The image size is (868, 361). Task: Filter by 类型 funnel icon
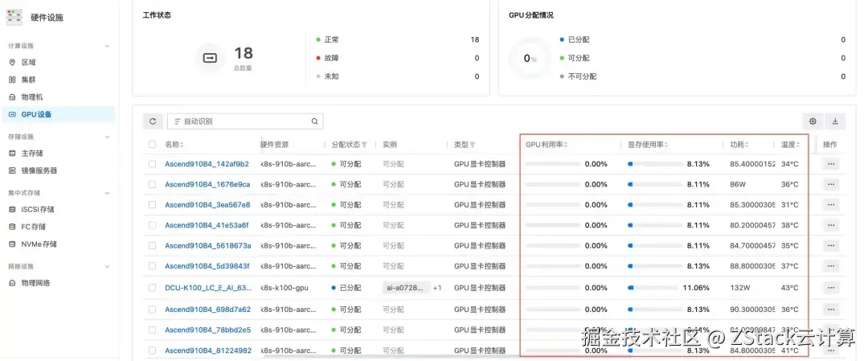[x=473, y=145]
